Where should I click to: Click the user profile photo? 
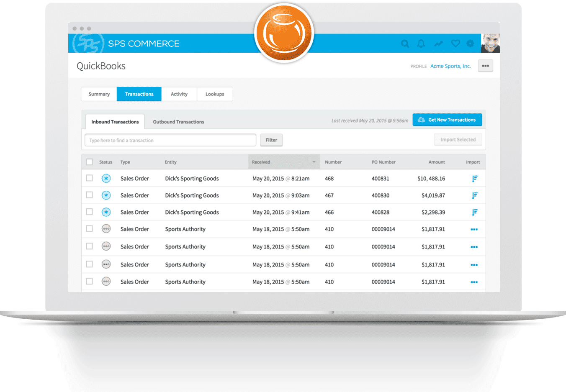click(x=490, y=43)
